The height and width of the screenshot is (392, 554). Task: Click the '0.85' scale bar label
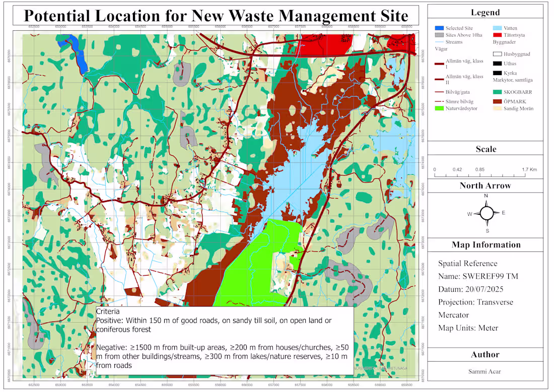480,170
